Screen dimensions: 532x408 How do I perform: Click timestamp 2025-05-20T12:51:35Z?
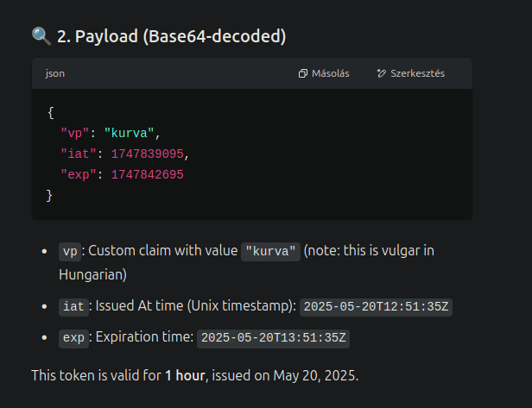coord(376,307)
